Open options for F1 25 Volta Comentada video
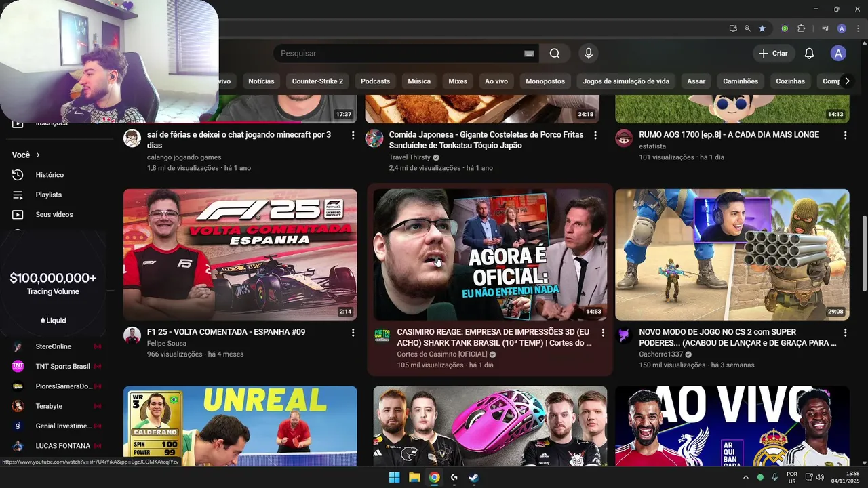The width and height of the screenshot is (868, 488). [353, 333]
